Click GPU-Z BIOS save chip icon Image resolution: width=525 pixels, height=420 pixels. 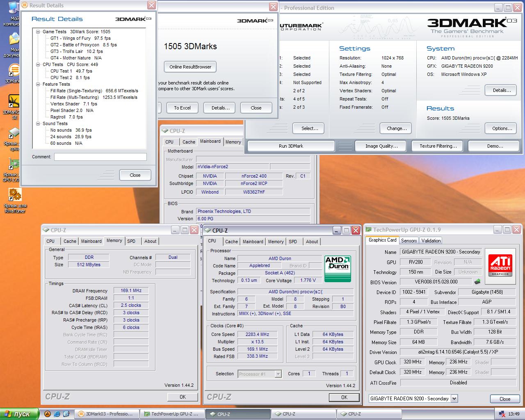click(477, 282)
